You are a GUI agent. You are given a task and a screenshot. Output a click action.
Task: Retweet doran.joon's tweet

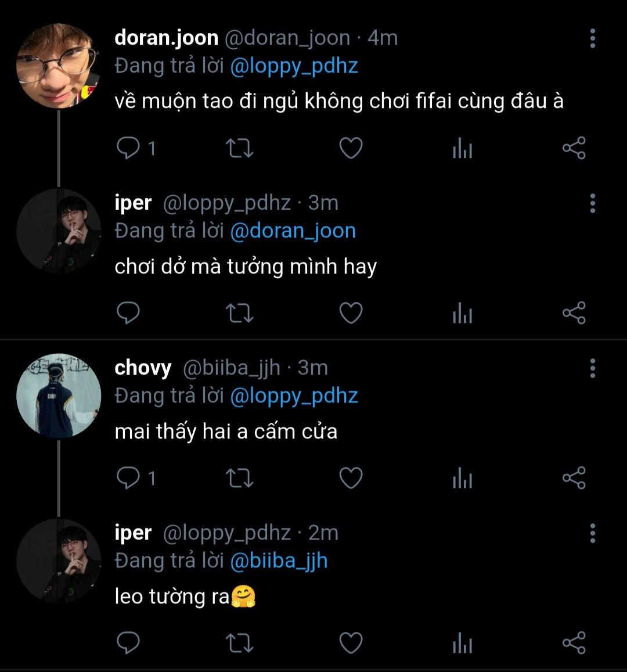pyautogui.click(x=239, y=149)
